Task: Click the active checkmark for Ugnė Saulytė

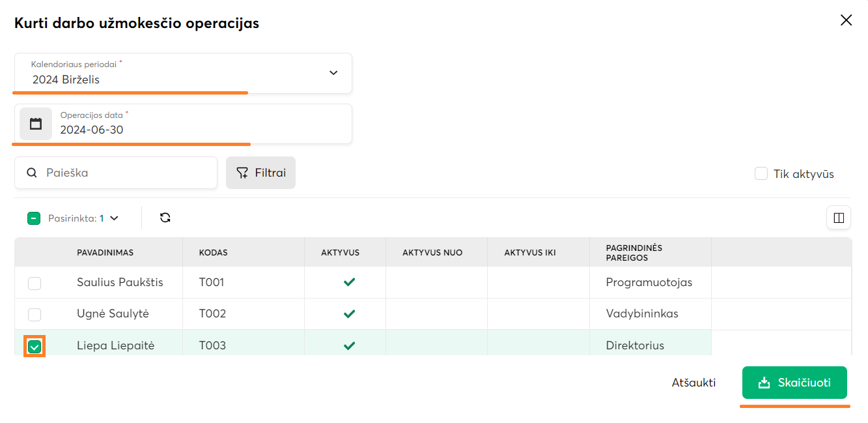Action: (349, 314)
